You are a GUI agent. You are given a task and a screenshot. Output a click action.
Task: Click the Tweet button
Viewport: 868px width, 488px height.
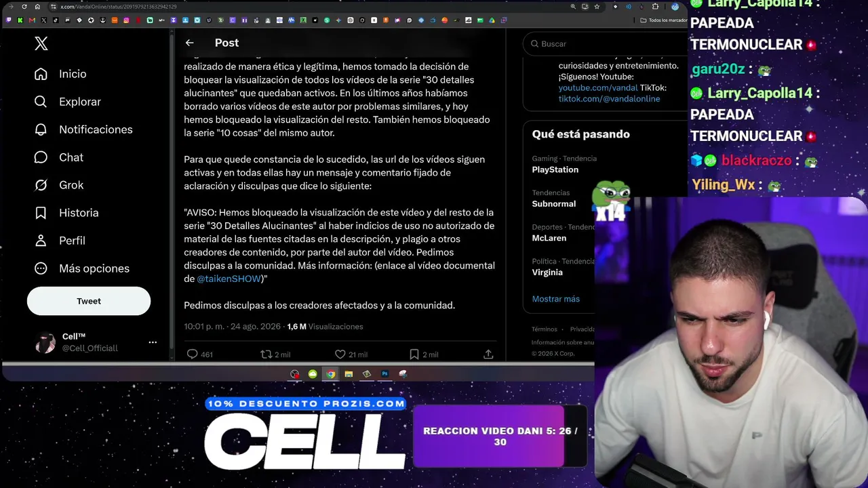(x=89, y=301)
